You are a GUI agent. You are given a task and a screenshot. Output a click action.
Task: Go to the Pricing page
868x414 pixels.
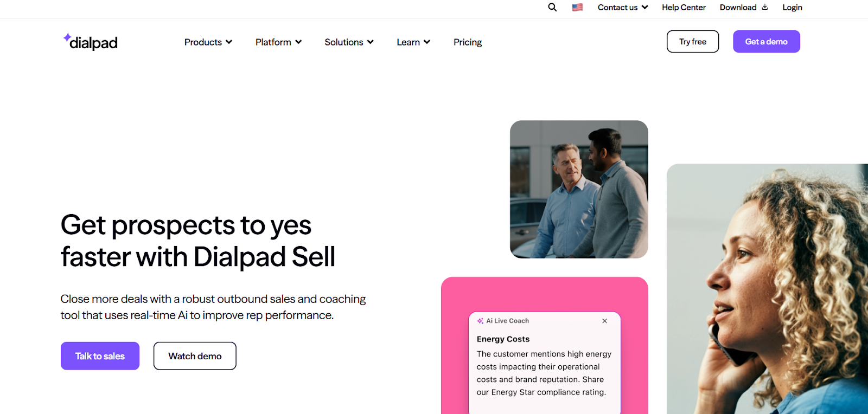[468, 42]
